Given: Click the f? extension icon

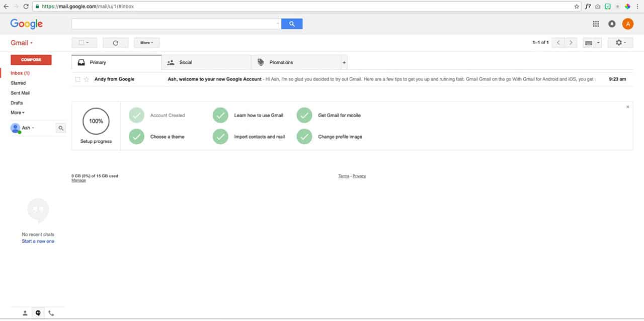Looking at the screenshot, I should tap(588, 7).
